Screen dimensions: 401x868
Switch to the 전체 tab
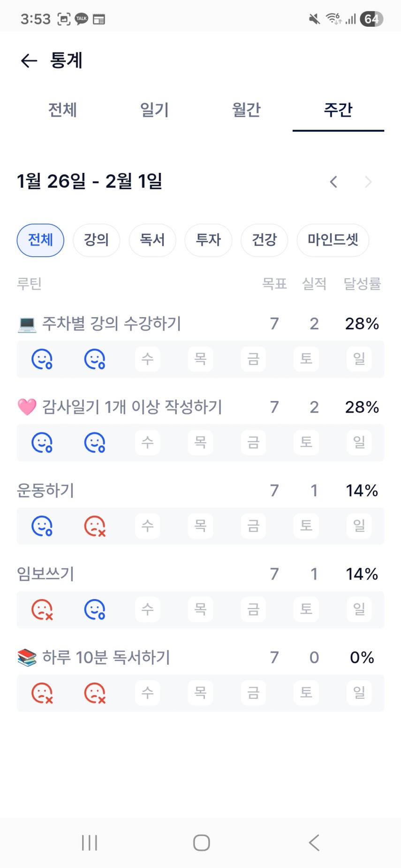62,110
